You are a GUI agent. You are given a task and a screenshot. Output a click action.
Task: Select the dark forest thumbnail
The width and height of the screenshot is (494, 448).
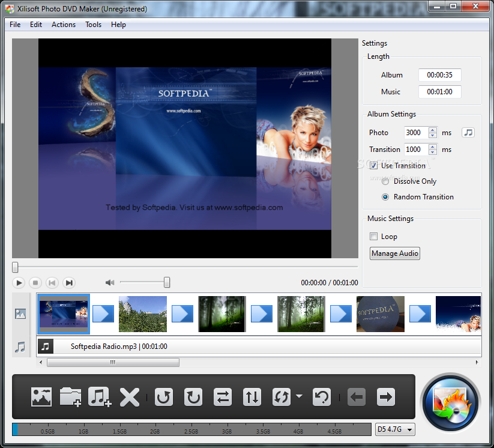click(x=222, y=314)
